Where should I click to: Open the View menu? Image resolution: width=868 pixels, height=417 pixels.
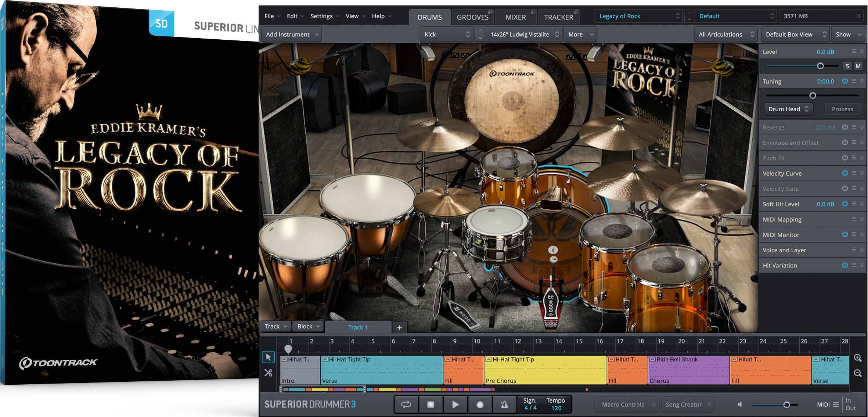tap(355, 16)
